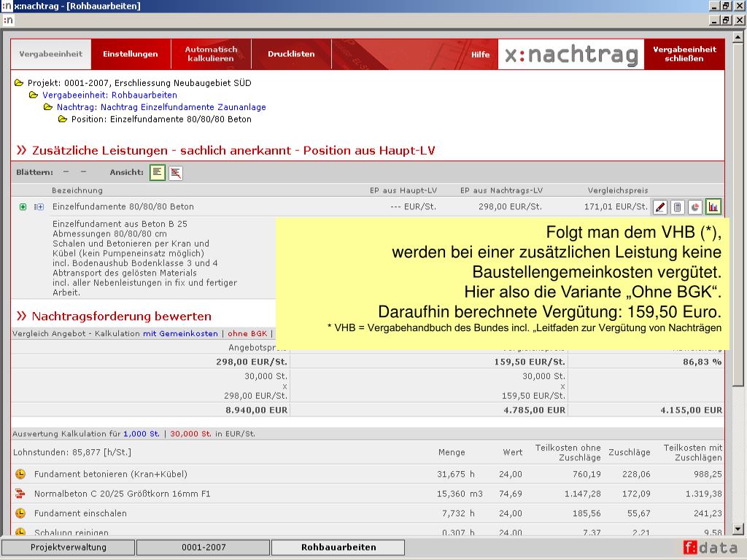Click clock icon of Fundament betonieren
Screen dimensions: 747x560
(20, 474)
